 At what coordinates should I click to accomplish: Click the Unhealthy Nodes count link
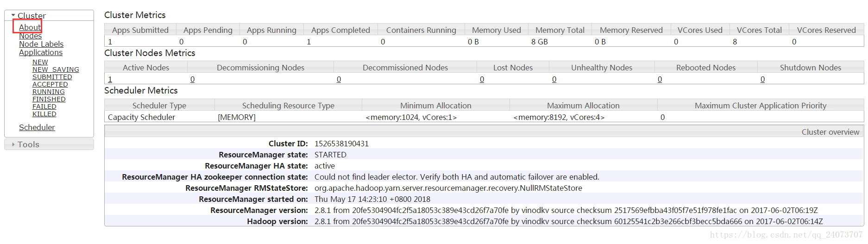pyautogui.click(x=554, y=79)
